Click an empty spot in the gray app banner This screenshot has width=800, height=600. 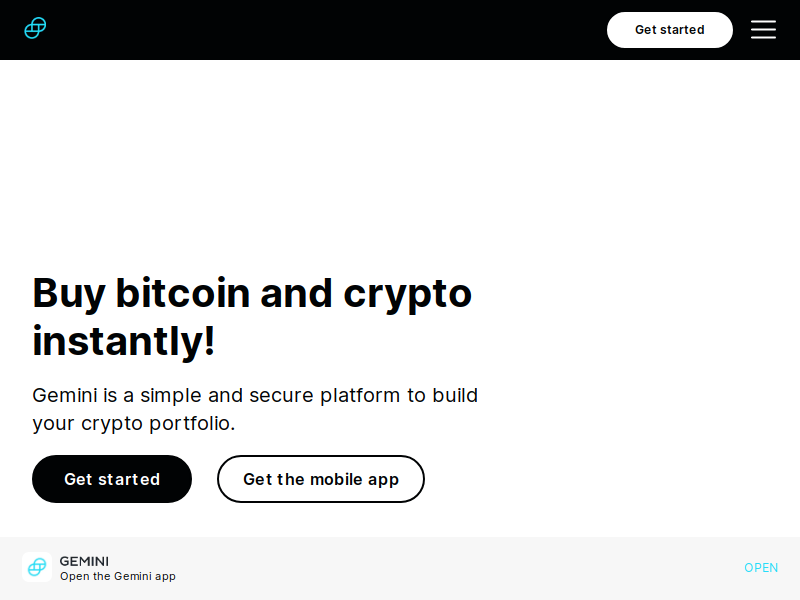459,568
